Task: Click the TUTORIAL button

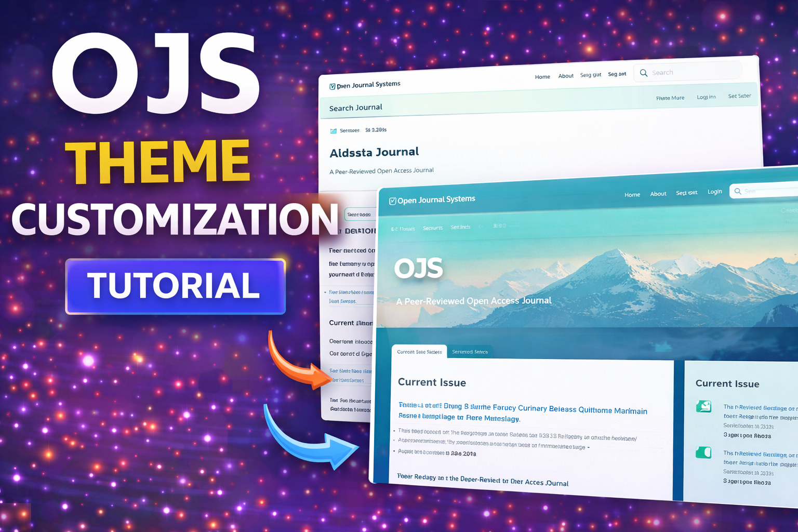Action: 175,286
